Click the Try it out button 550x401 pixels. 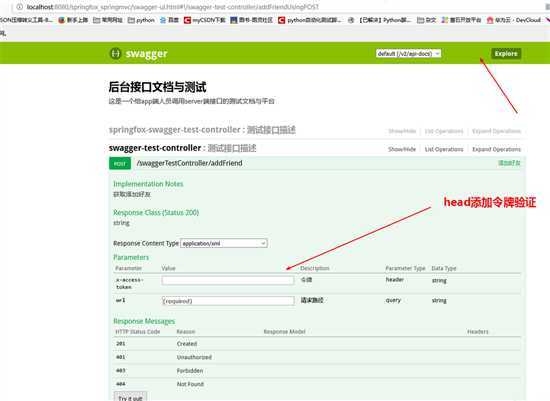click(x=130, y=397)
